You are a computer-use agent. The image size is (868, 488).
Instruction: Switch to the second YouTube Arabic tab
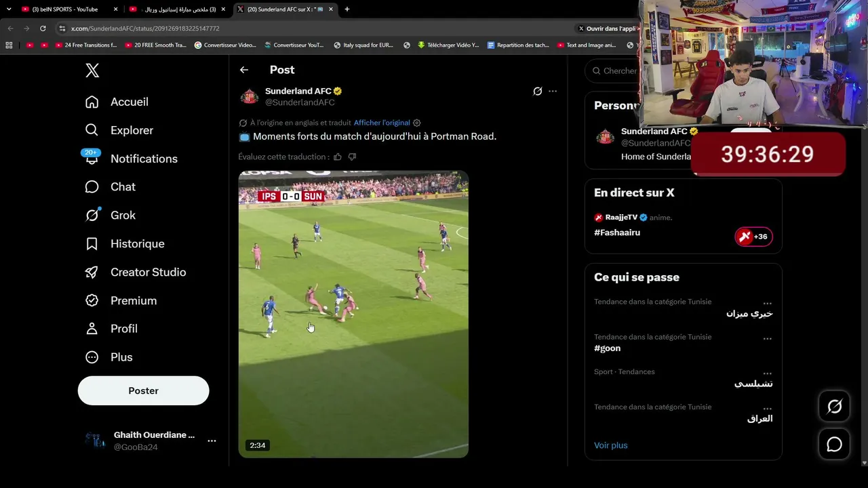pos(179,9)
